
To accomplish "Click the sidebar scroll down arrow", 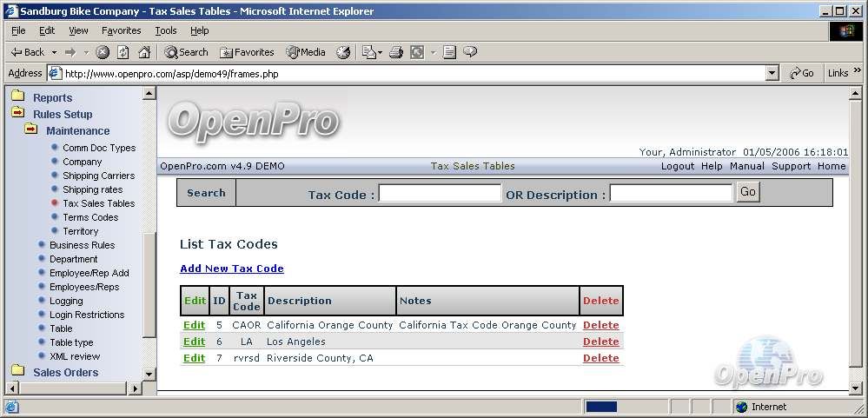I will 149,375.
